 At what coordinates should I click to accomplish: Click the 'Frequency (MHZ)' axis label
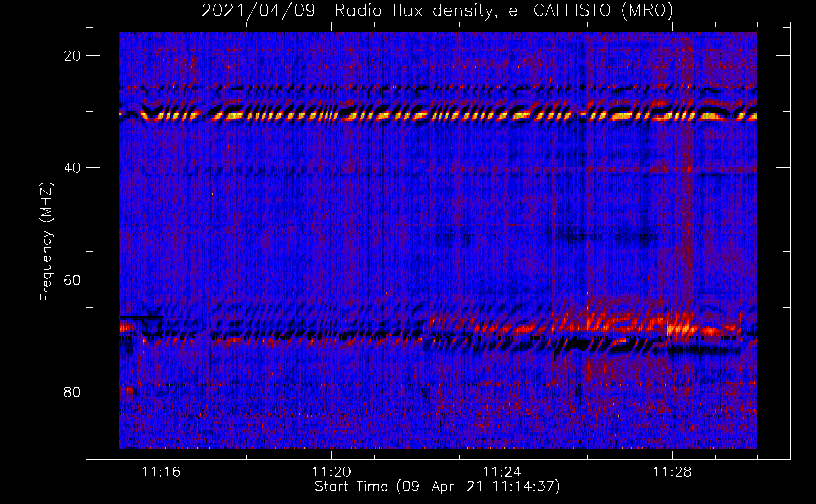tap(46, 242)
